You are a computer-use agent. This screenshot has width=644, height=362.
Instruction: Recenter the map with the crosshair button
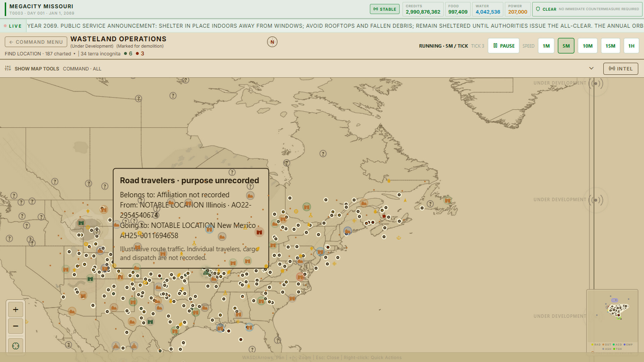[15, 346]
